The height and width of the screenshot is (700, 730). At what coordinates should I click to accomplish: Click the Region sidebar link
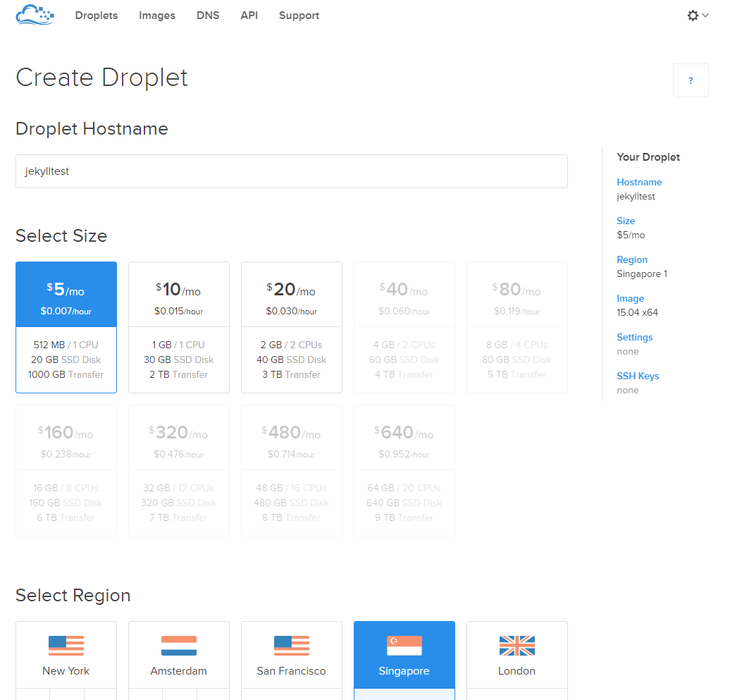click(x=632, y=259)
